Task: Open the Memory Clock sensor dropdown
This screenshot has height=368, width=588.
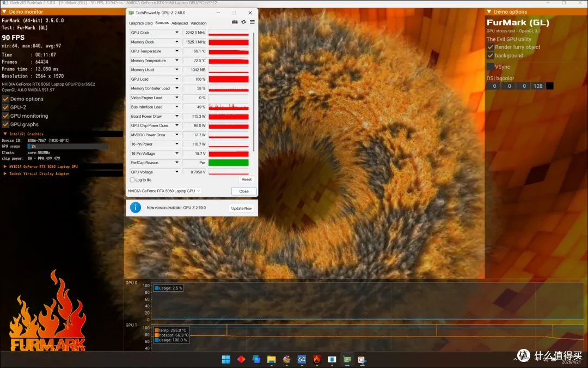Action: (176, 42)
